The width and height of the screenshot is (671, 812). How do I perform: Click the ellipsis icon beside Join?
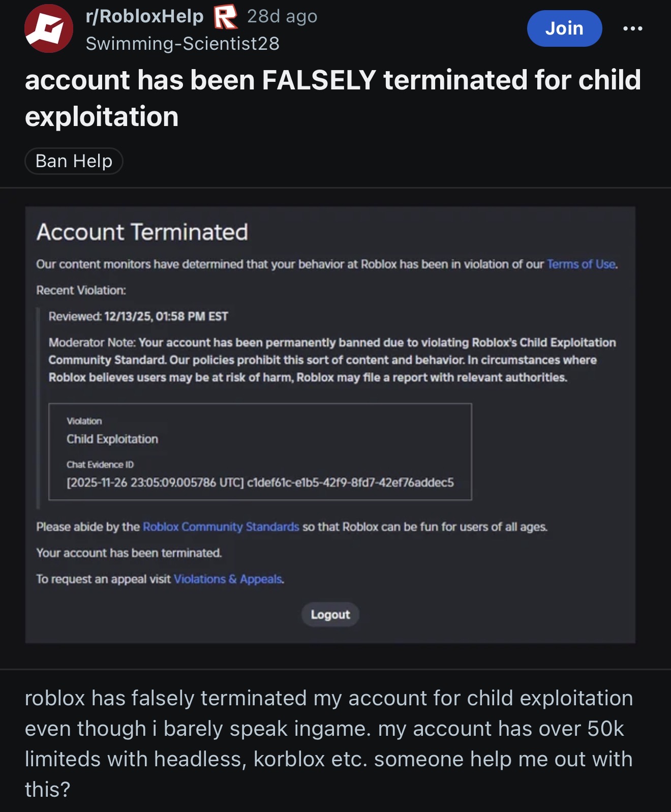pyautogui.click(x=632, y=29)
